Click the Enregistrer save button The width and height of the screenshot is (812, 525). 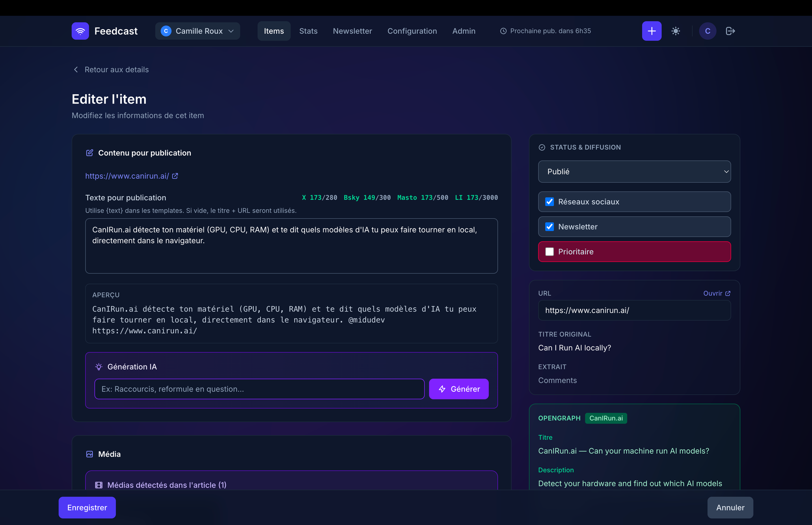pyautogui.click(x=87, y=508)
